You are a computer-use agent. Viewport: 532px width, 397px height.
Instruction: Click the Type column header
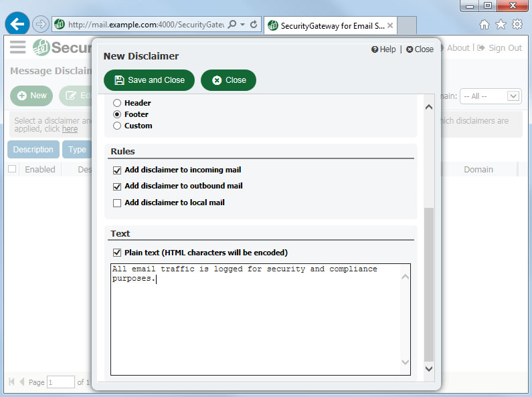pos(77,150)
